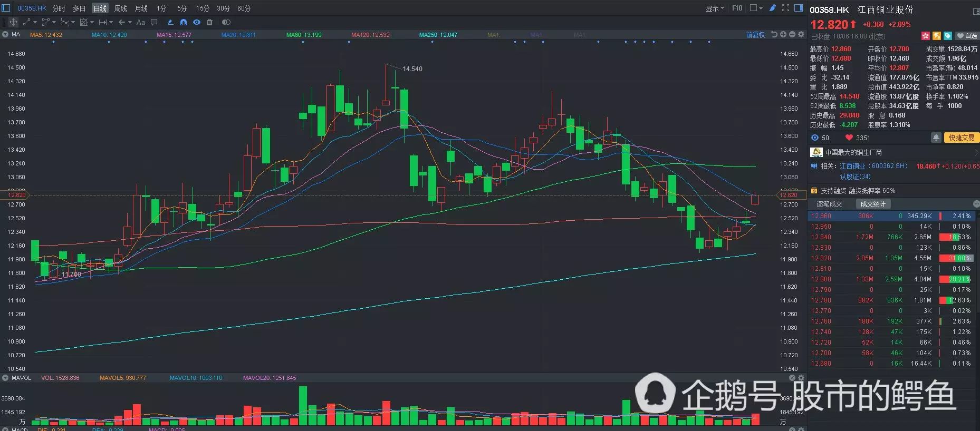This screenshot has height=431, width=980.
Task: Click the 快捷交易 quick trade button
Action: pos(961,138)
